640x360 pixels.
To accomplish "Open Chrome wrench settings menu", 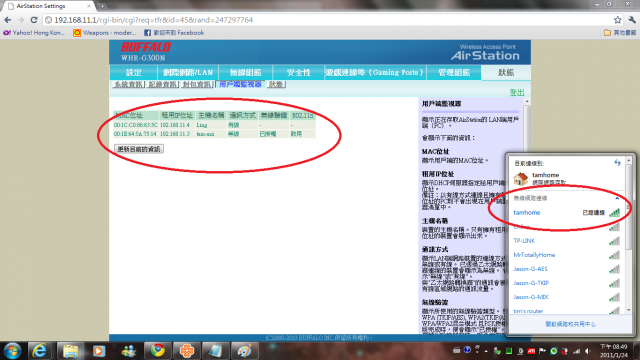I will pos(632,20).
